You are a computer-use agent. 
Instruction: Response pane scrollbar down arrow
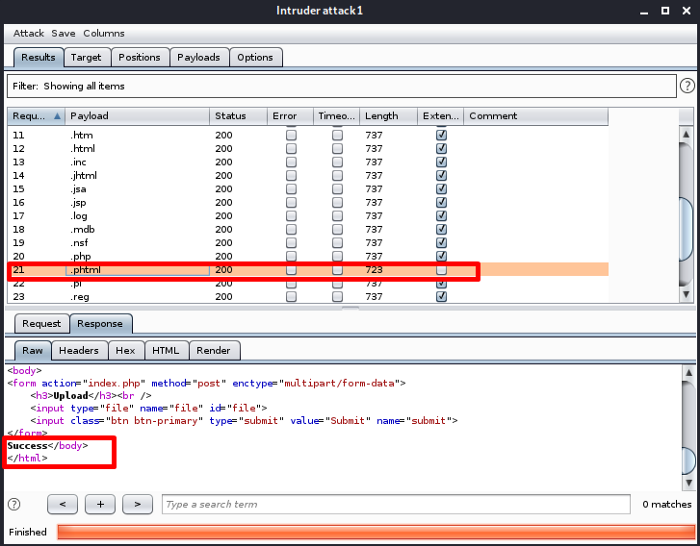coord(688,483)
